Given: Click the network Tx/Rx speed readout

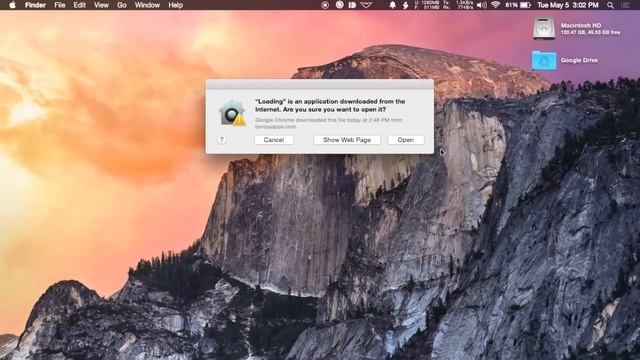Looking at the screenshot, I should click(458, 5).
